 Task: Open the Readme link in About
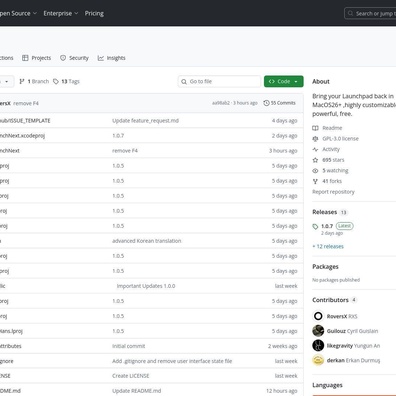pyautogui.click(x=332, y=128)
